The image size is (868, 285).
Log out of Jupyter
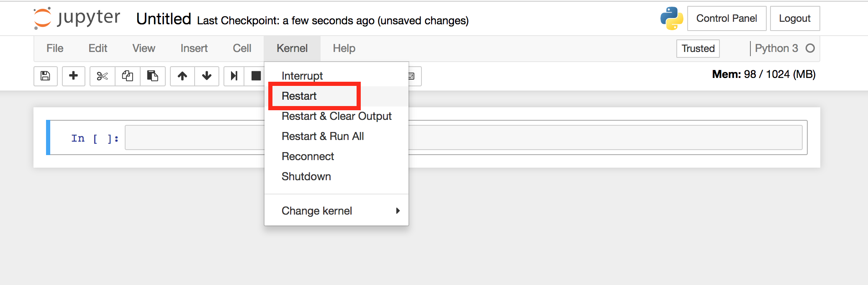(795, 18)
